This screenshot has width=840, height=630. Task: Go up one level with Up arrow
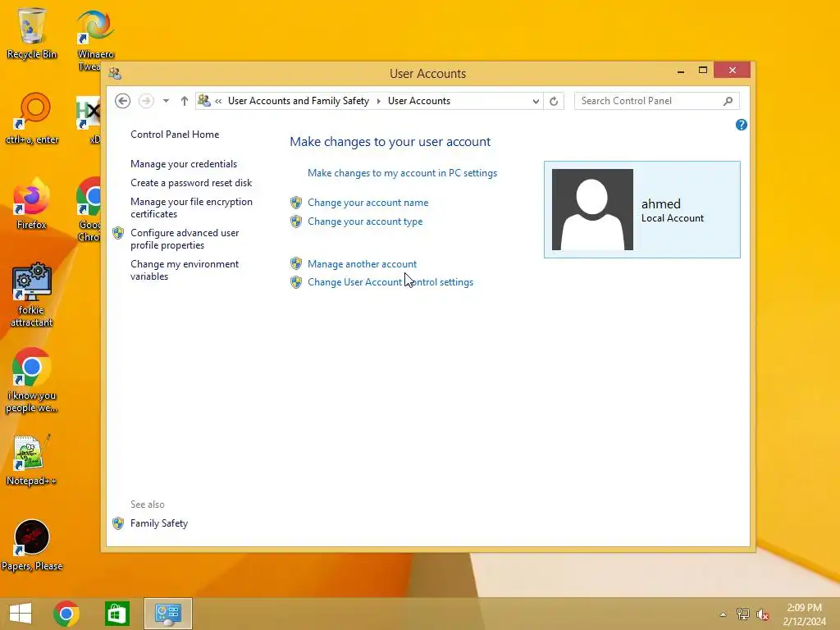pyautogui.click(x=185, y=101)
